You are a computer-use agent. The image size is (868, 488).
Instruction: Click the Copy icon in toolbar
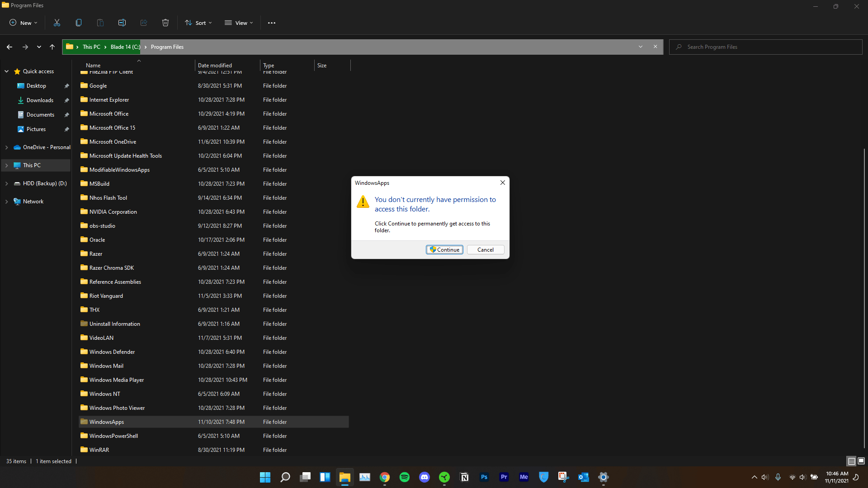tap(79, 23)
